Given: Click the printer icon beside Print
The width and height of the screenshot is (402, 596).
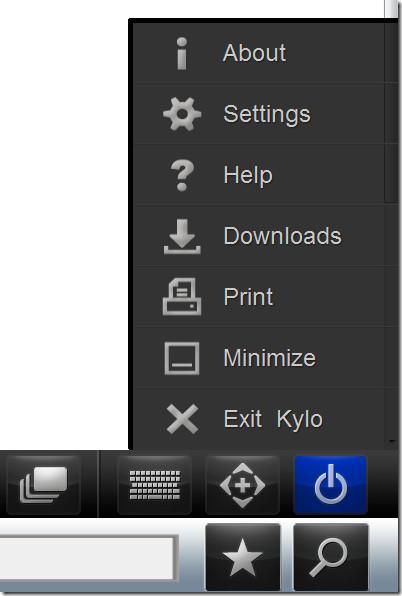Looking at the screenshot, I should [182, 296].
